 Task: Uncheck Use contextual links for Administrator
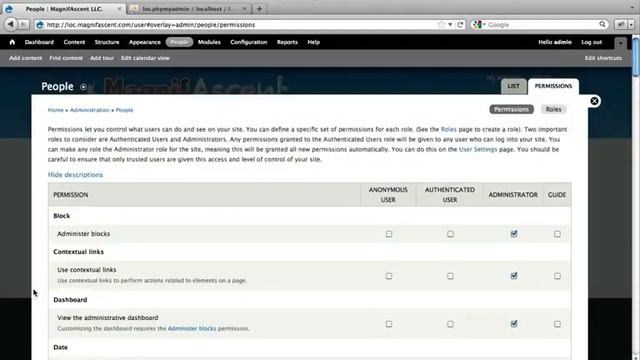(514, 276)
